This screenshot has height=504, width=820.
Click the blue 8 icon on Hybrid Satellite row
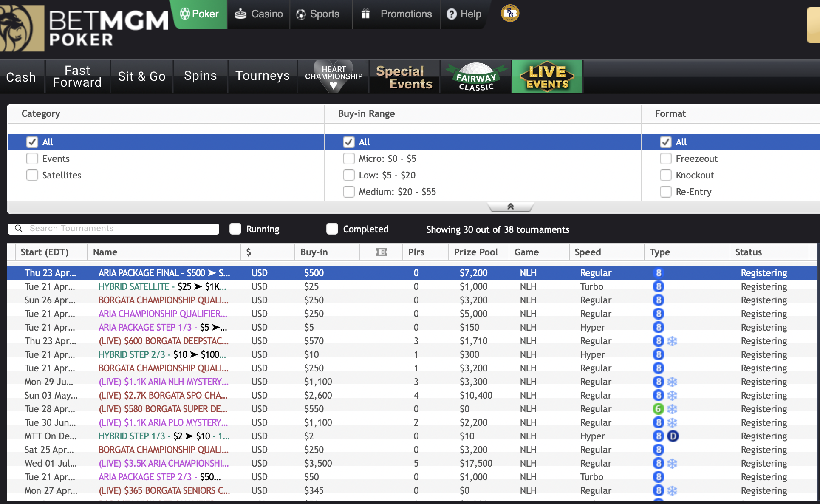coord(659,286)
